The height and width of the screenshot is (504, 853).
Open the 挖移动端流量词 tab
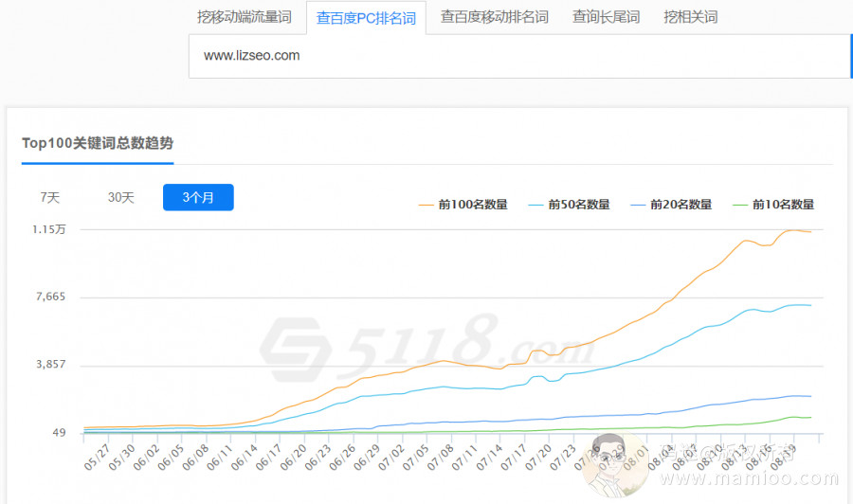245,17
